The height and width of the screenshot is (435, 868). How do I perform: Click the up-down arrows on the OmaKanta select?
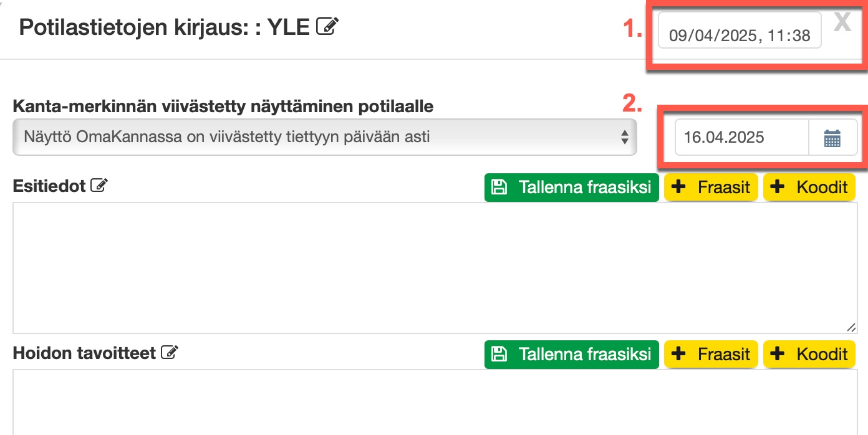(x=624, y=138)
